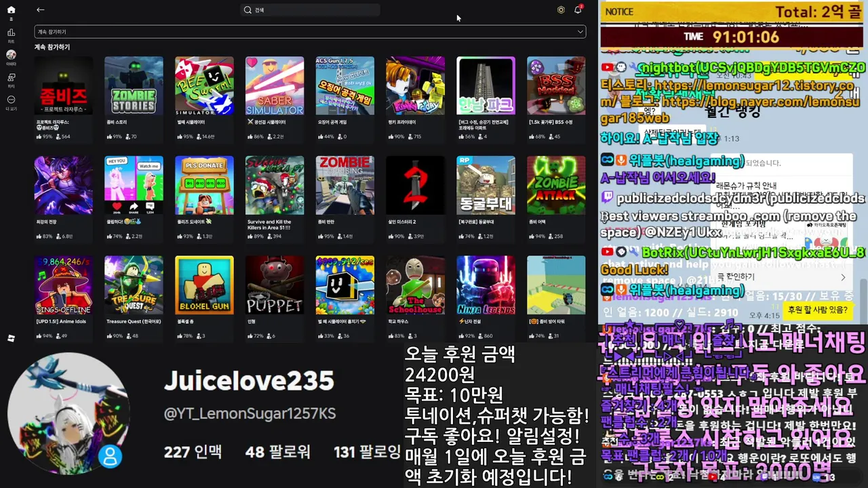Open the notifications bell

tap(578, 9)
